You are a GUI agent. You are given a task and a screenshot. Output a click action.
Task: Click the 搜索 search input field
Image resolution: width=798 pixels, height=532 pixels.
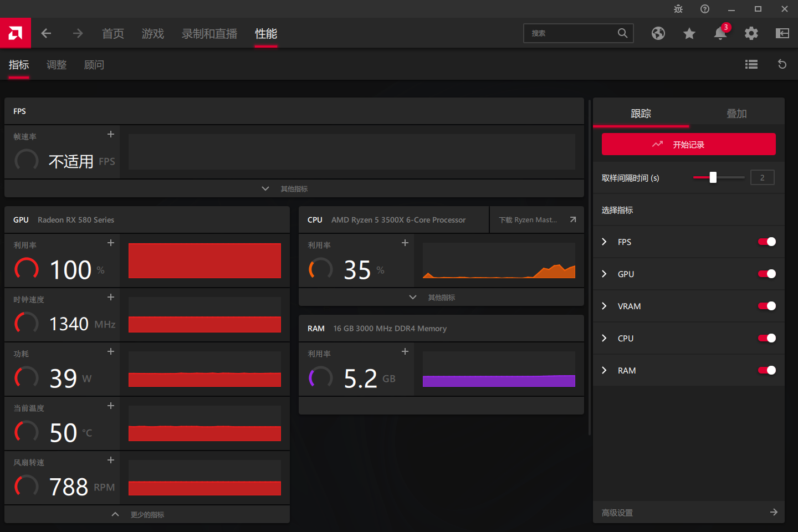(x=571, y=33)
